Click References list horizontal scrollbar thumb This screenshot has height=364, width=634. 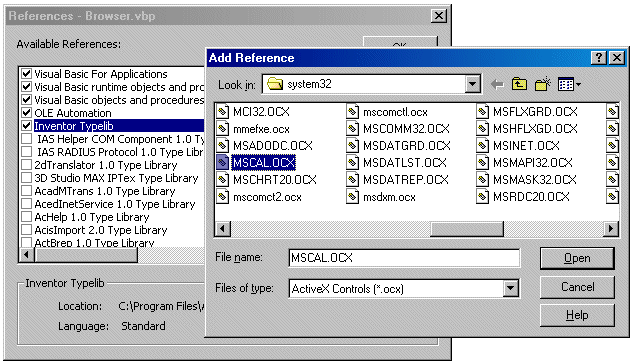[86, 255]
